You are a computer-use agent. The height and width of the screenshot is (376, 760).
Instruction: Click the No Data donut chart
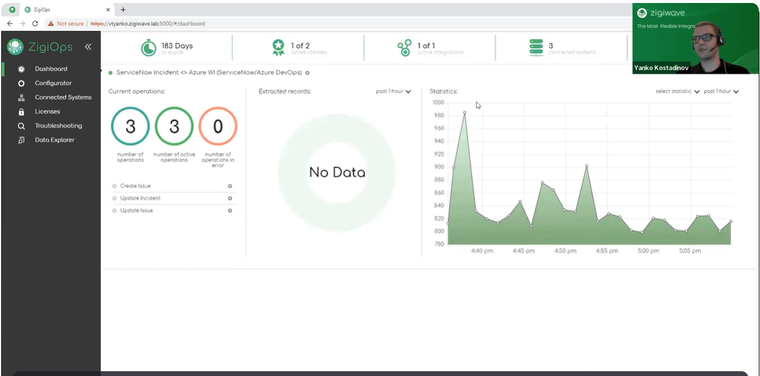tap(337, 172)
